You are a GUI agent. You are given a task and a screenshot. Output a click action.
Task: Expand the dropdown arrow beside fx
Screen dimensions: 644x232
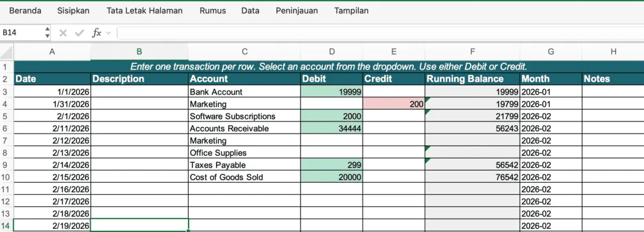tap(109, 33)
